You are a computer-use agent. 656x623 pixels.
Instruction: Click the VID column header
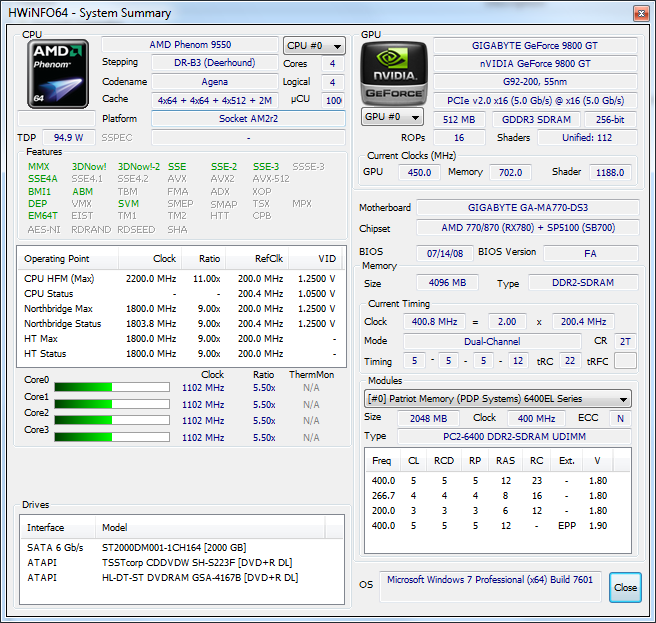click(x=315, y=259)
